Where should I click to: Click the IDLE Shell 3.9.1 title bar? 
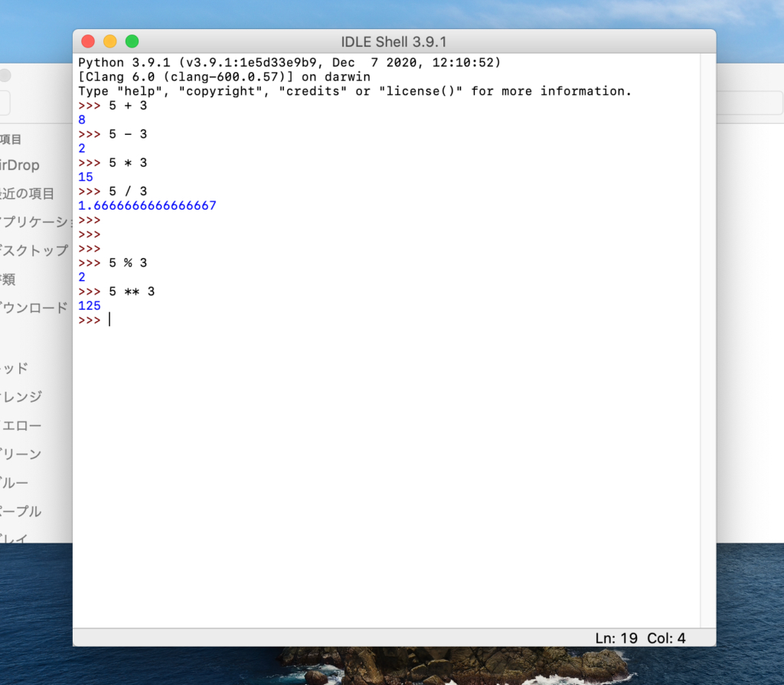point(394,41)
